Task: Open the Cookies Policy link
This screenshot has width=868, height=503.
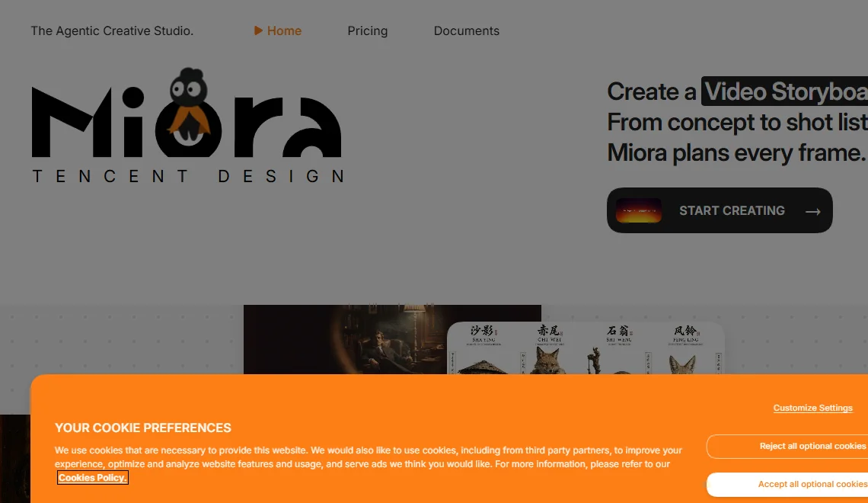Action: tap(92, 478)
